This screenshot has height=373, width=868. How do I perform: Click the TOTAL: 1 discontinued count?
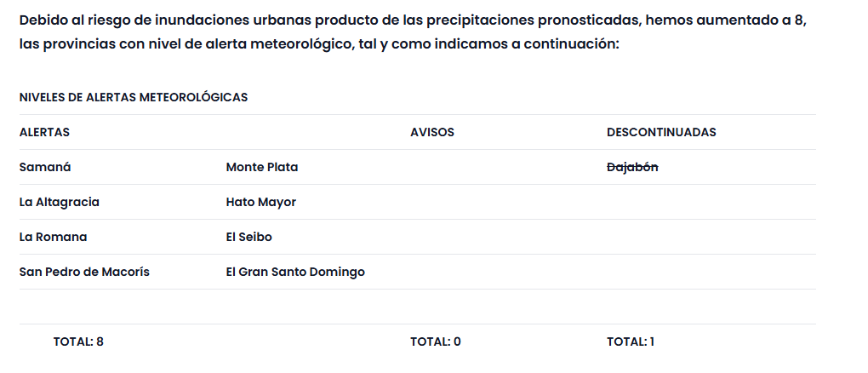pos(631,342)
